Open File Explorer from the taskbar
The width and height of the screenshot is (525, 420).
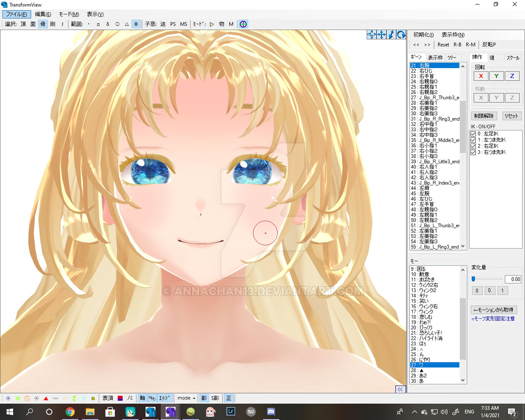coord(90,411)
